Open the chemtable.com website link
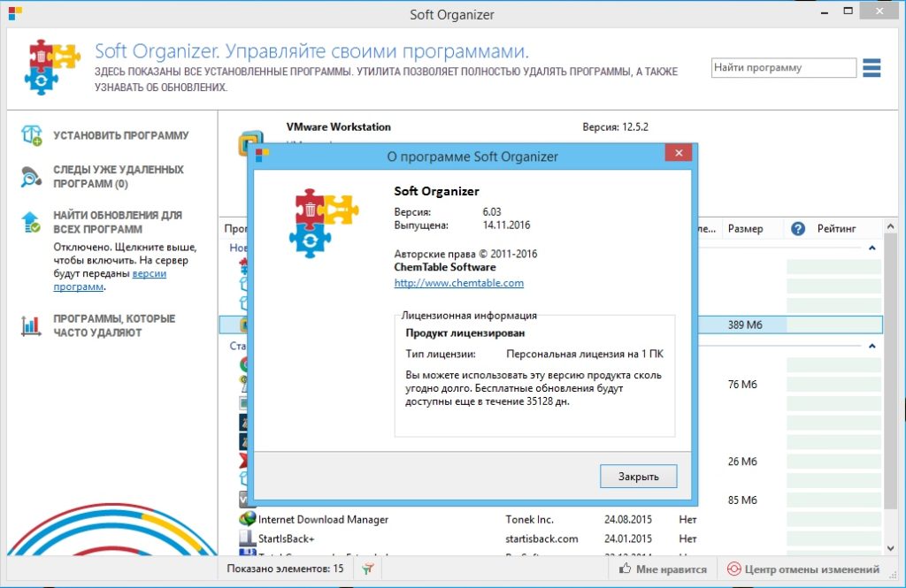Image resolution: width=906 pixels, height=588 pixels. [x=459, y=283]
